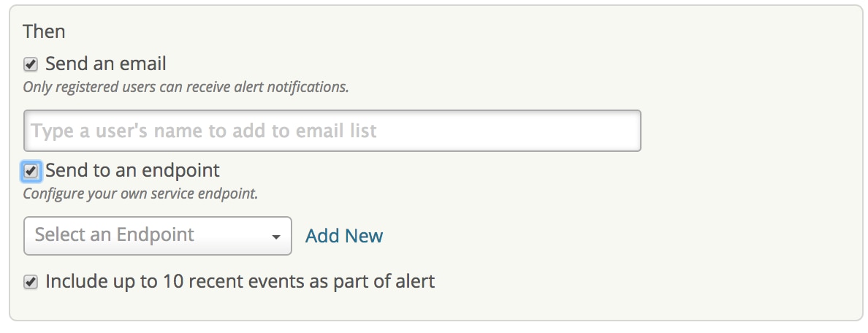Click the "Select an Endpoint" placeholder text
The width and height of the screenshot is (868, 333).
pyautogui.click(x=115, y=234)
